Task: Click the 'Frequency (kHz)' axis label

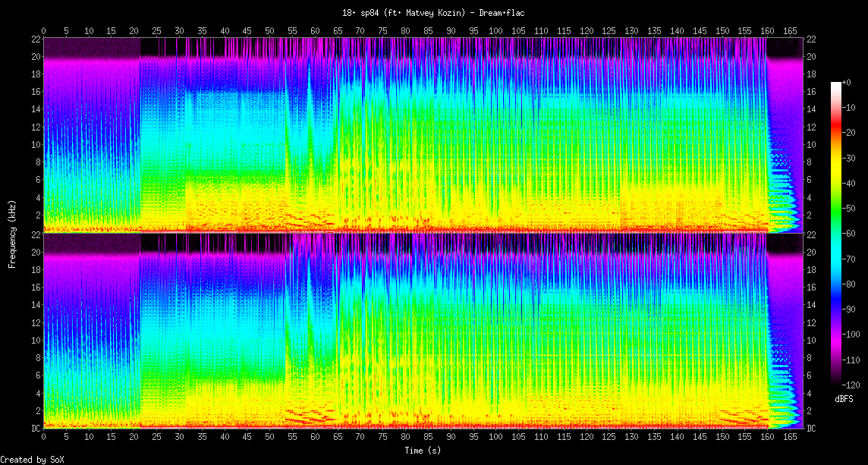Action: [x=12, y=233]
